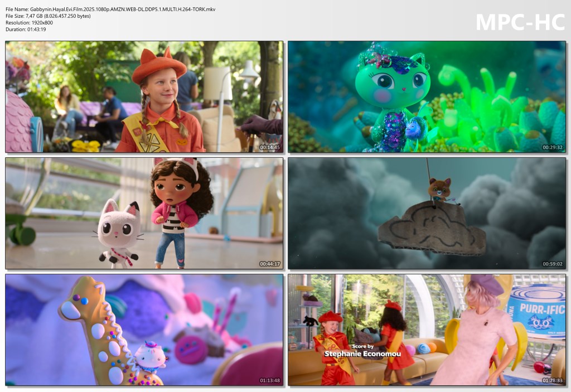
Task: Open the animated girl with white cat thumbnail
Action: pyautogui.click(x=144, y=213)
